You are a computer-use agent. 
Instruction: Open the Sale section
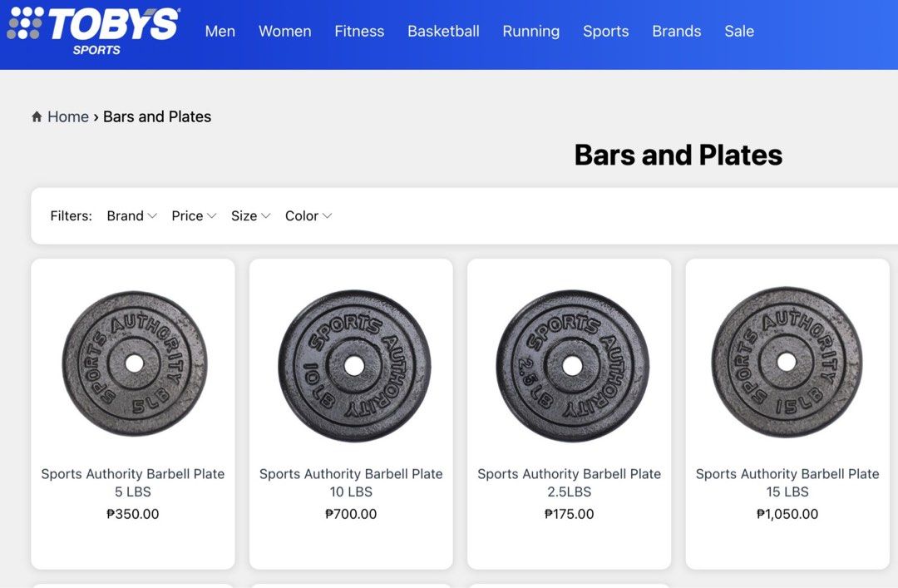738,31
